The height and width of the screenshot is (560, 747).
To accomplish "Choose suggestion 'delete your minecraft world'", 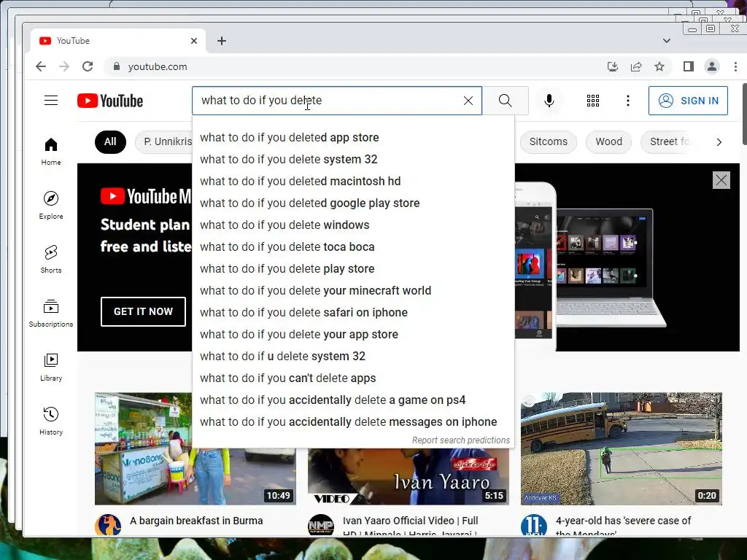I will pyautogui.click(x=353, y=290).
